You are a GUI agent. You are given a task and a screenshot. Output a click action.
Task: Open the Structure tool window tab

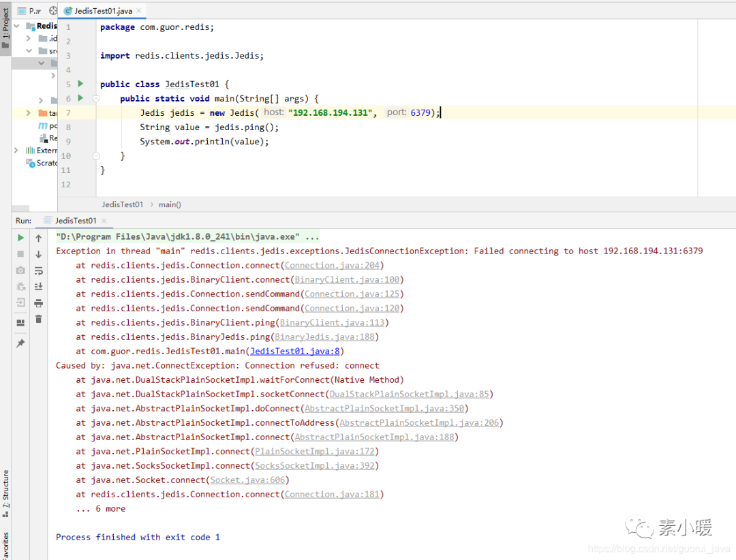click(5, 493)
